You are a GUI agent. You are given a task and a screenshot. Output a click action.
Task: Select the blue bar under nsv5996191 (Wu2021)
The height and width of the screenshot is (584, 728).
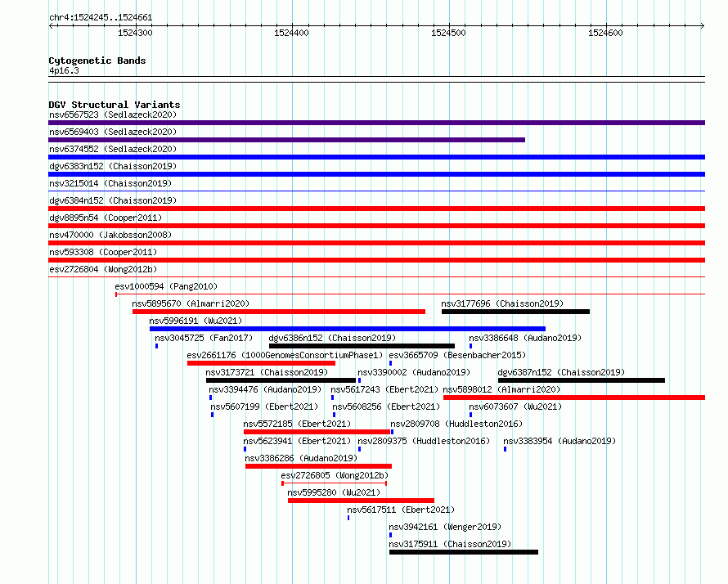(348, 329)
